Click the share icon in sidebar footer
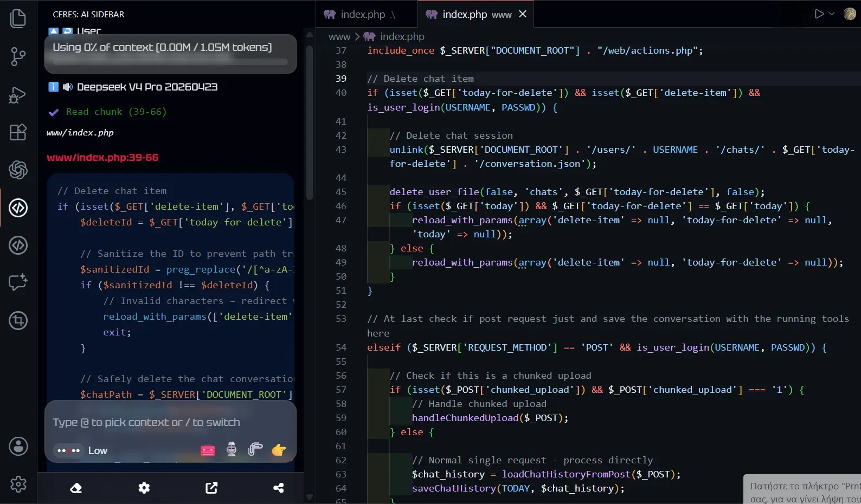The width and height of the screenshot is (861, 504). click(x=279, y=488)
